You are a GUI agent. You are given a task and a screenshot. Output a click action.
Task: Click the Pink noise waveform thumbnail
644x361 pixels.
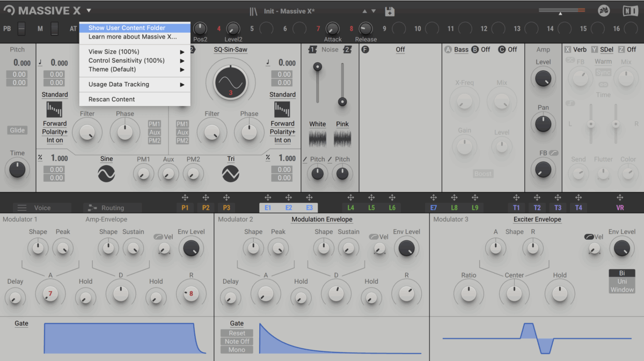click(x=342, y=139)
